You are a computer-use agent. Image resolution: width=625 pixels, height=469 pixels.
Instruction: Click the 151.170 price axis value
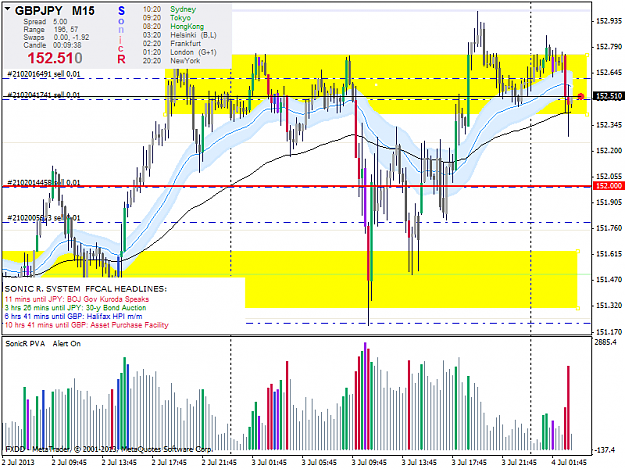coord(609,332)
